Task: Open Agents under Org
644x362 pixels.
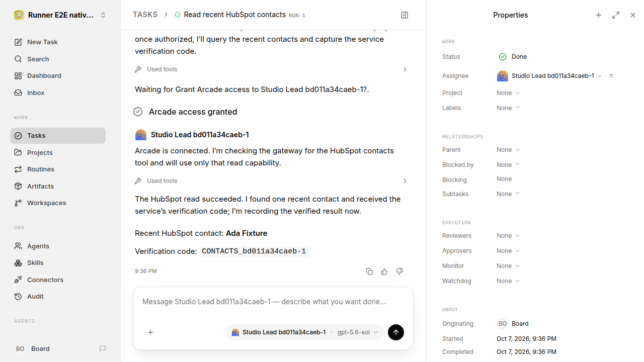Action: pos(58,246)
